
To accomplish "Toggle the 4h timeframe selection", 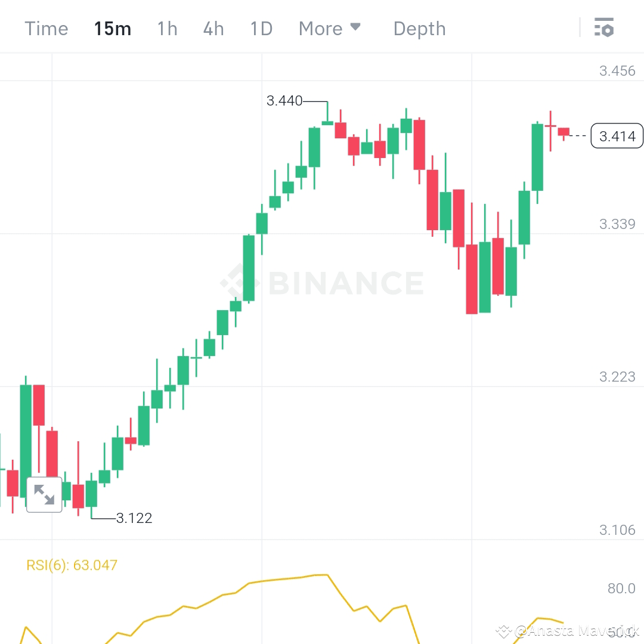I will coord(213,27).
